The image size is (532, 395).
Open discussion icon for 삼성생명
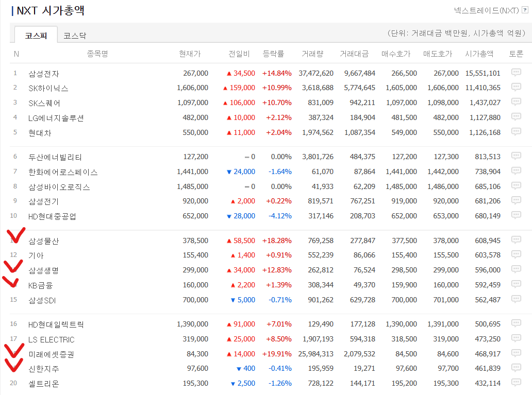pos(516,269)
